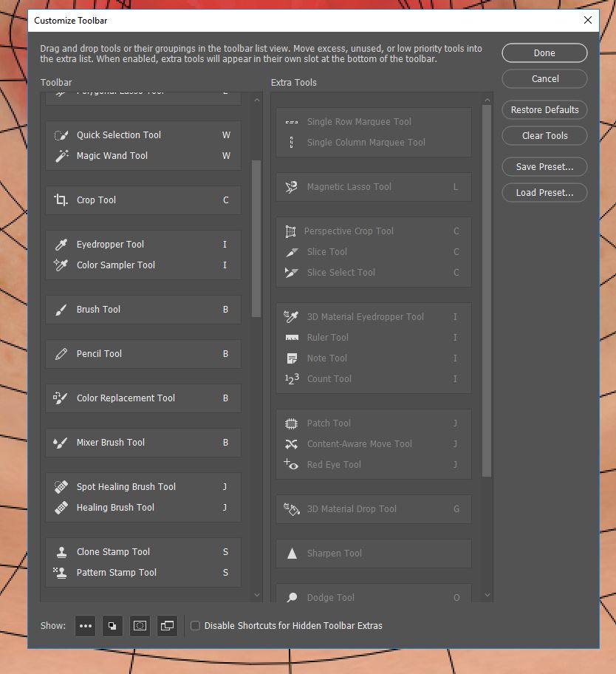Select the Red Eye Tool icon
The height and width of the screenshot is (674, 616).
[291, 464]
